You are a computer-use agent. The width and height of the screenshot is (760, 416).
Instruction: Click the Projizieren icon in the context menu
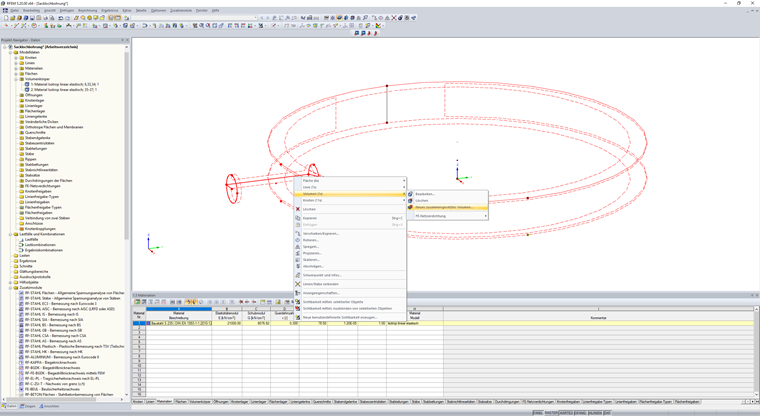[x=298, y=253]
